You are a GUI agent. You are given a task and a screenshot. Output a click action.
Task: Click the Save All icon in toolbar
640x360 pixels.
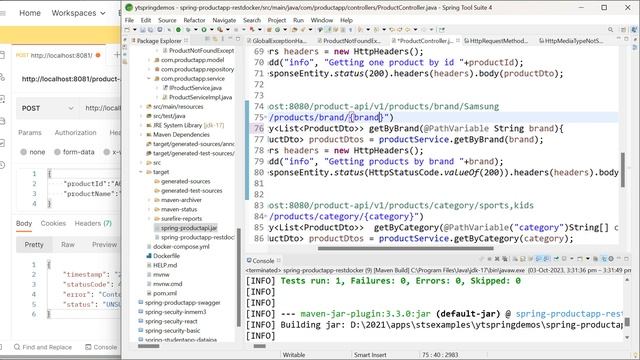(x=151, y=29)
